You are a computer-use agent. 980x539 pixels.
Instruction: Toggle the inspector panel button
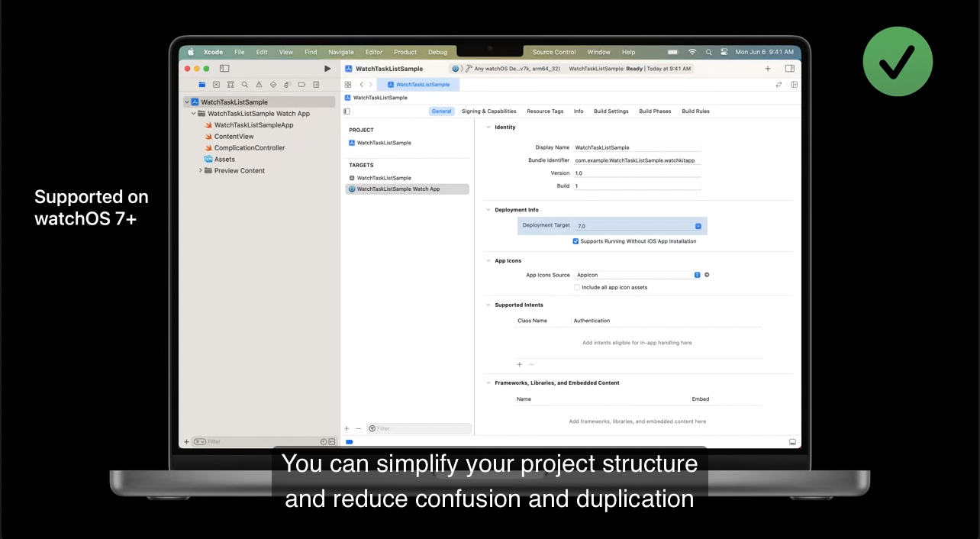(x=790, y=69)
